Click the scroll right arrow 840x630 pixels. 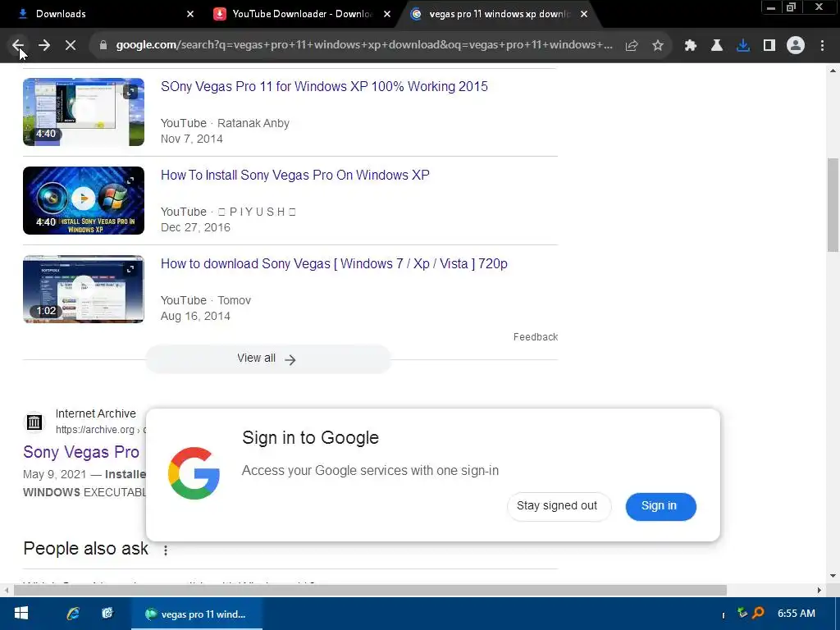(x=819, y=591)
